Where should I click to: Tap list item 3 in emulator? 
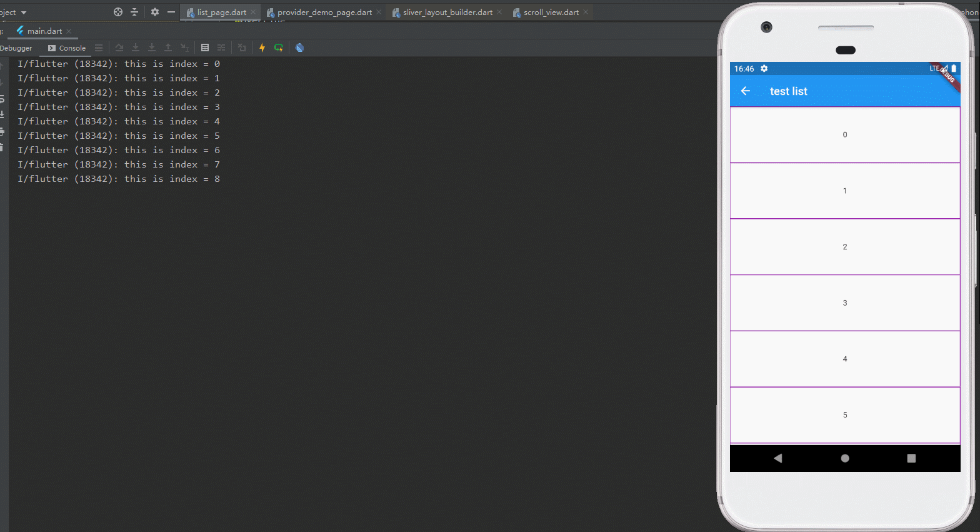[845, 303]
